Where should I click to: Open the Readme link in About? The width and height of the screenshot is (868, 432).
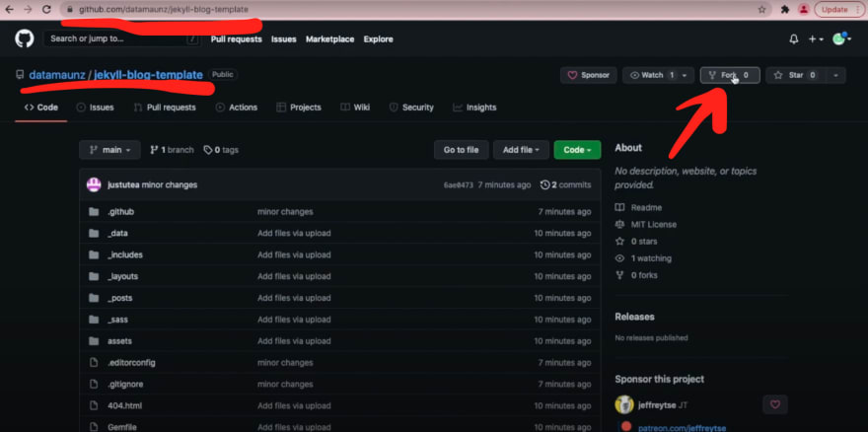pyautogui.click(x=638, y=208)
